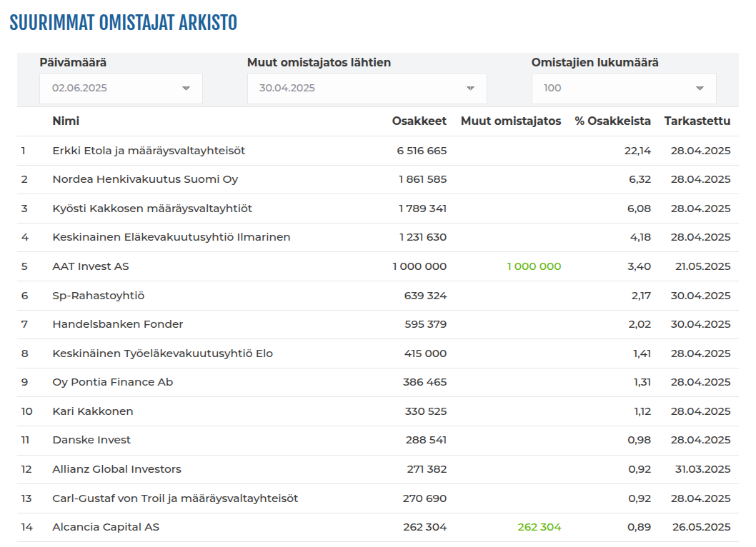Click the Muut omistajatos column header
756x547 pixels.
(511, 121)
